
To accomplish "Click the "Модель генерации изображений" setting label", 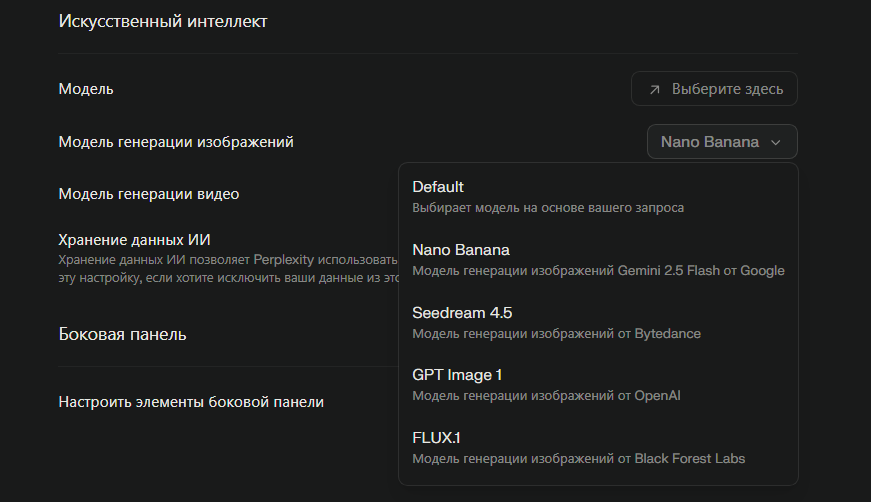I will tap(176, 142).
